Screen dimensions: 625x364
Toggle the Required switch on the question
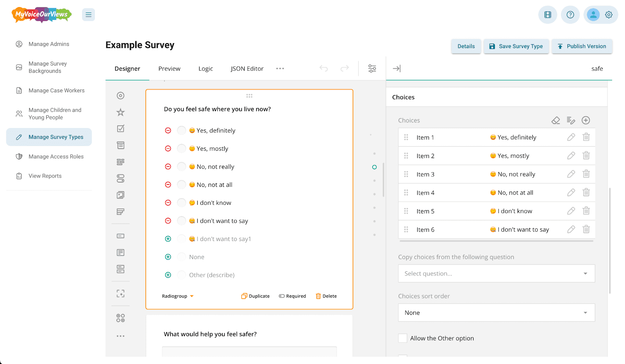pos(292,296)
